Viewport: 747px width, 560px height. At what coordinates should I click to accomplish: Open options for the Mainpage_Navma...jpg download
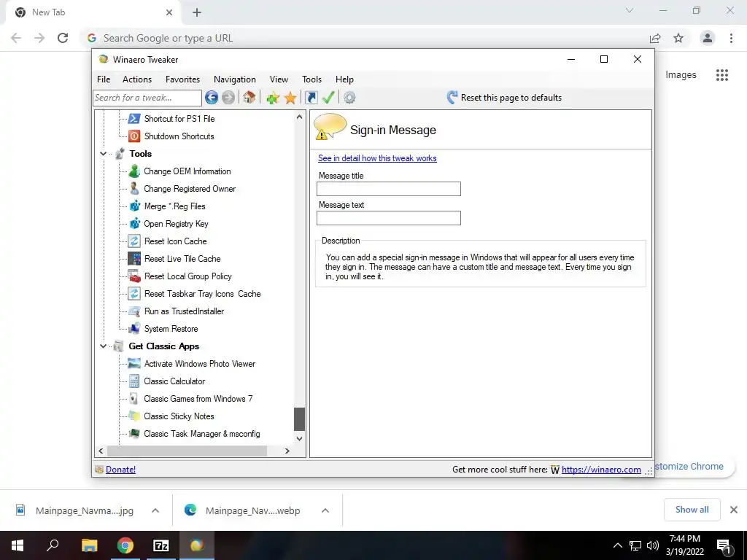coord(155,510)
